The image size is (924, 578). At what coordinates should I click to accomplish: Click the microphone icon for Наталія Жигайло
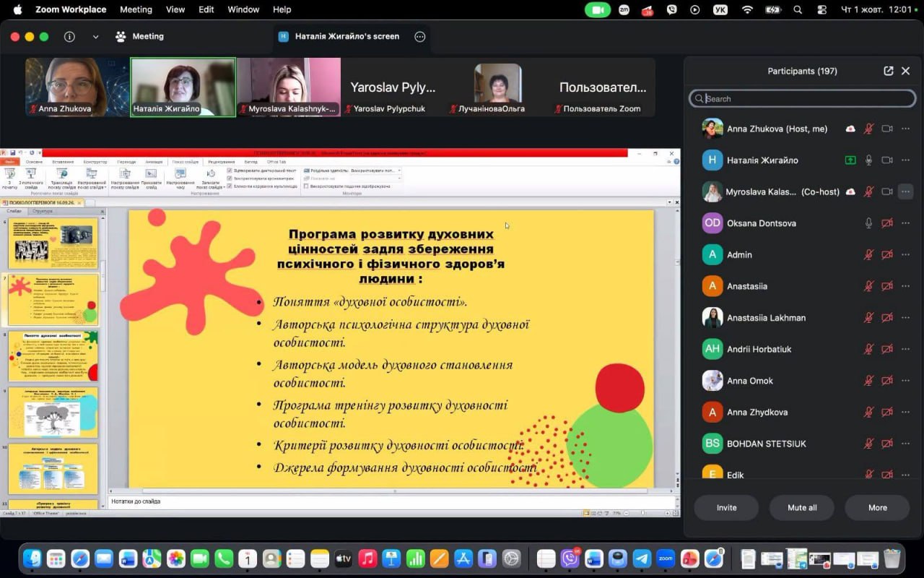pos(869,160)
